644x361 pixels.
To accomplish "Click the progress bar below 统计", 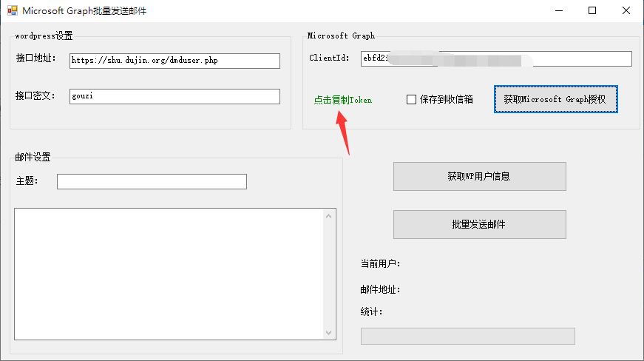I will (x=467, y=336).
